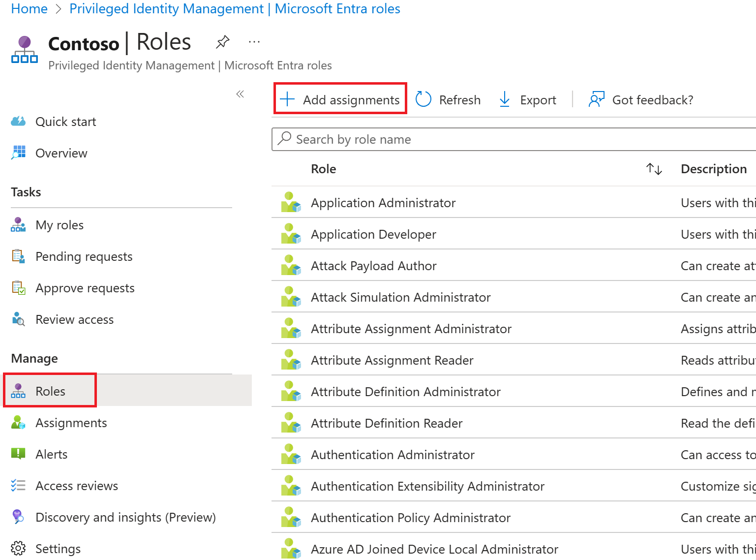Click the Refresh circular arrow icon
Viewport: 756px width, 560px height.
pyautogui.click(x=423, y=99)
